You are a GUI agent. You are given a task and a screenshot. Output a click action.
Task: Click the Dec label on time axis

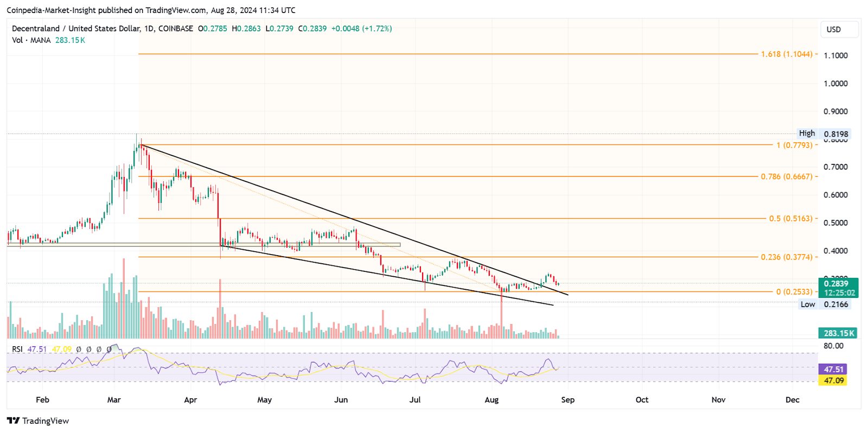coord(793,400)
